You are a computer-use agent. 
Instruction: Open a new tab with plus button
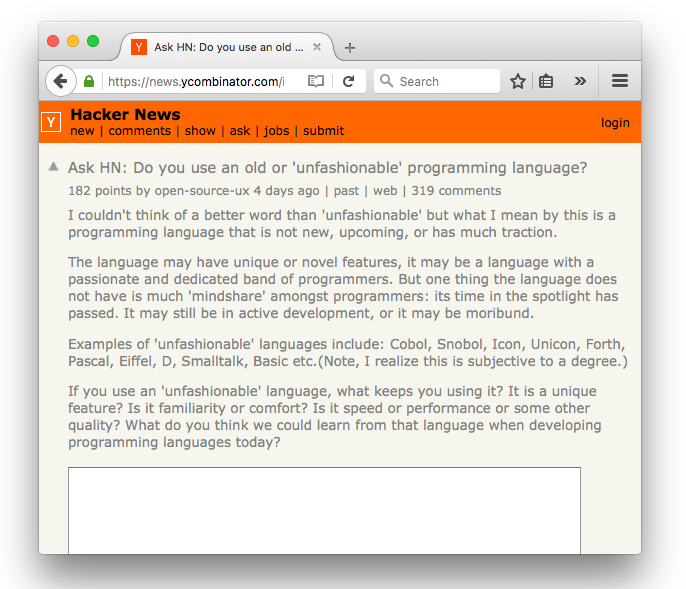(x=350, y=47)
